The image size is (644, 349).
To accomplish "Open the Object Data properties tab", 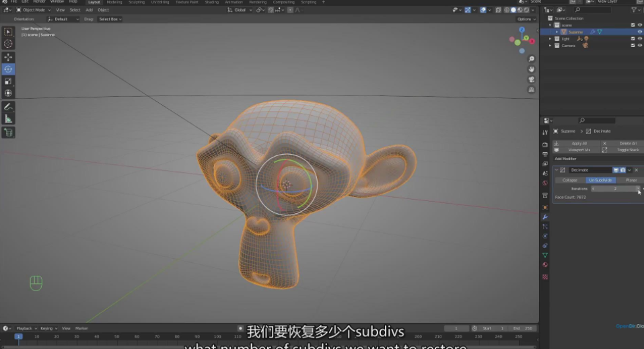I will pos(545,255).
